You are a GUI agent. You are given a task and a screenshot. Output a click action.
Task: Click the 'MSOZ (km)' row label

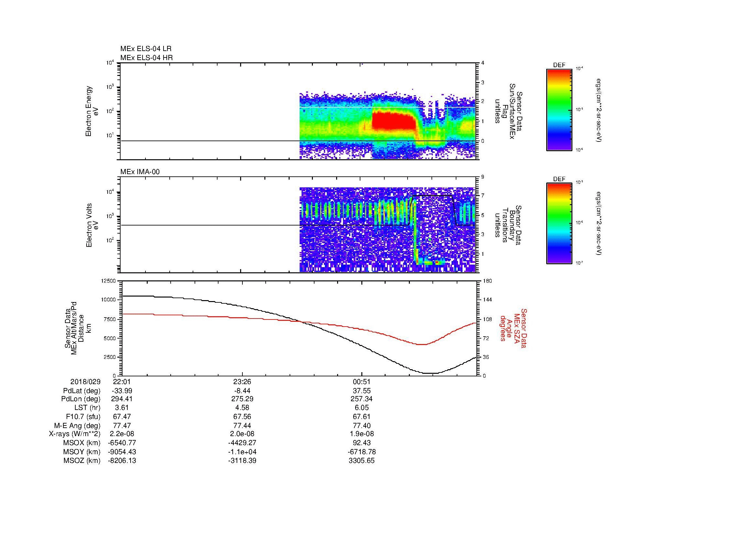point(82,461)
